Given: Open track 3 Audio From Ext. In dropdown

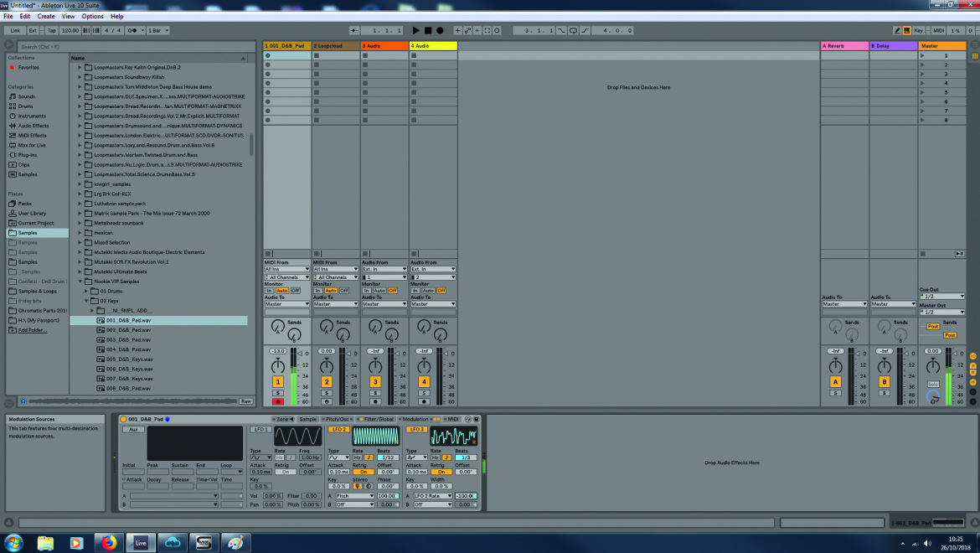Looking at the screenshot, I should (384, 269).
